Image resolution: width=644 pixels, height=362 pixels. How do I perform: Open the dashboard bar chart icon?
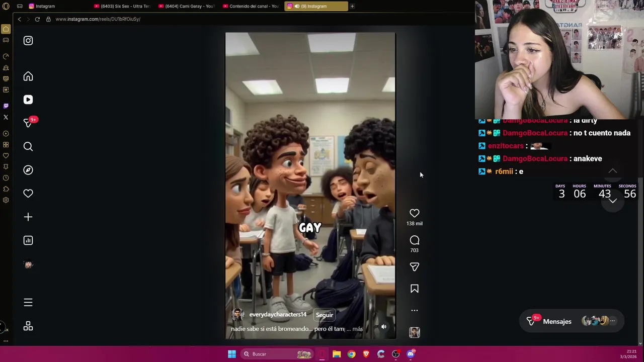click(28, 240)
